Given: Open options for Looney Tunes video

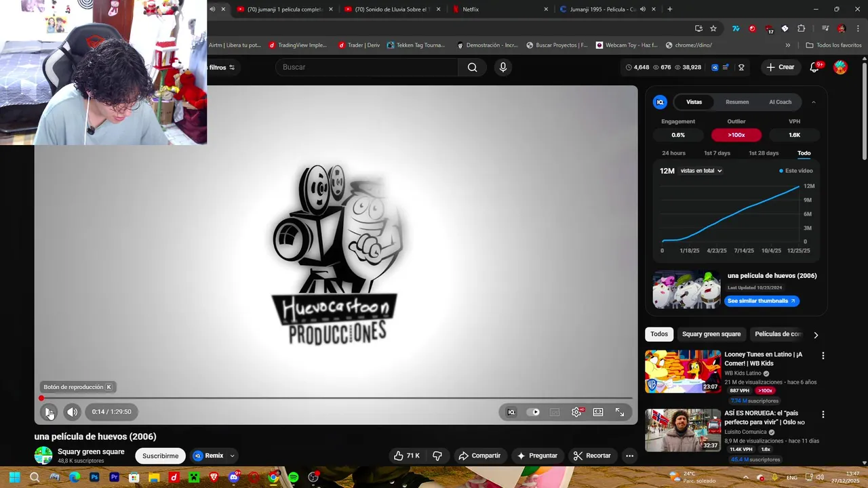Looking at the screenshot, I should tap(823, 356).
